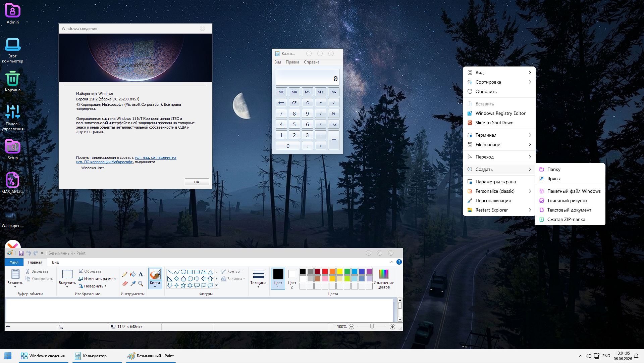Click zoom in plus button in Paint
This screenshot has width=644, height=363.
pos(392,327)
